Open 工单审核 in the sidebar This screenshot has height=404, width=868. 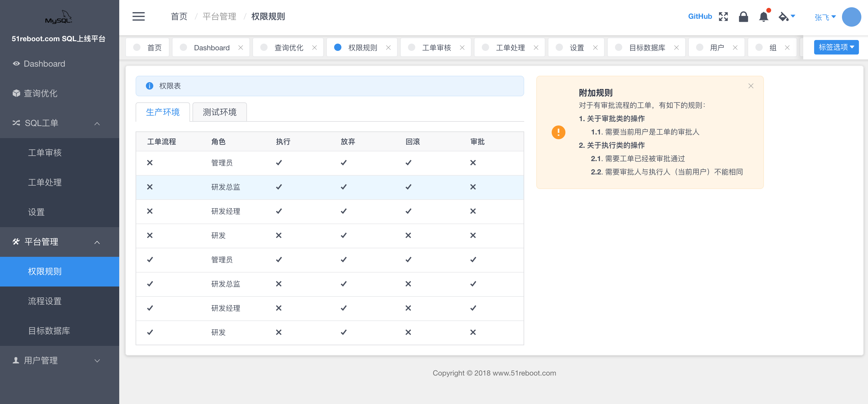(x=60, y=153)
